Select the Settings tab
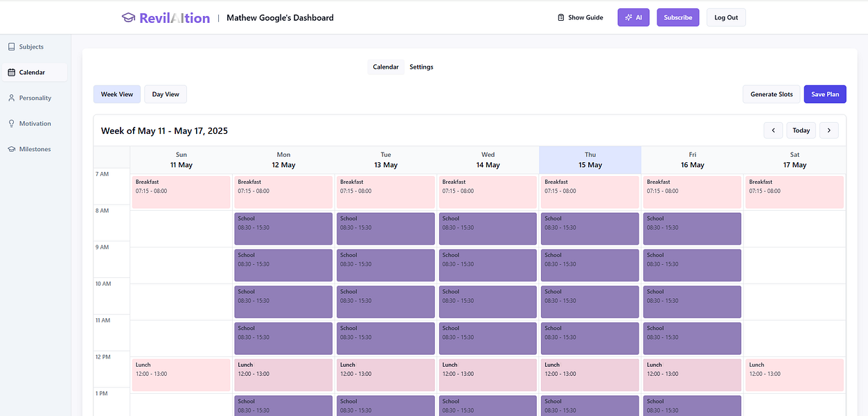 pyautogui.click(x=421, y=67)
